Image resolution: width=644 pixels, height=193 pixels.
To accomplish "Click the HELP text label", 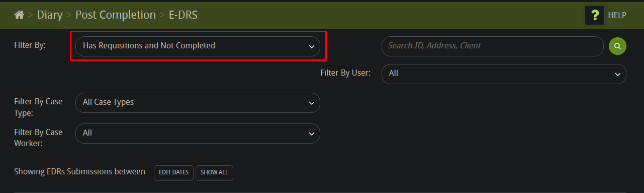I will (617, 15).
